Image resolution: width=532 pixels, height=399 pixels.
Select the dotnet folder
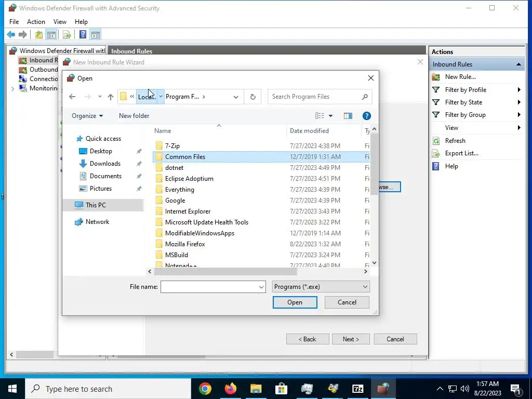click(174, 168)
